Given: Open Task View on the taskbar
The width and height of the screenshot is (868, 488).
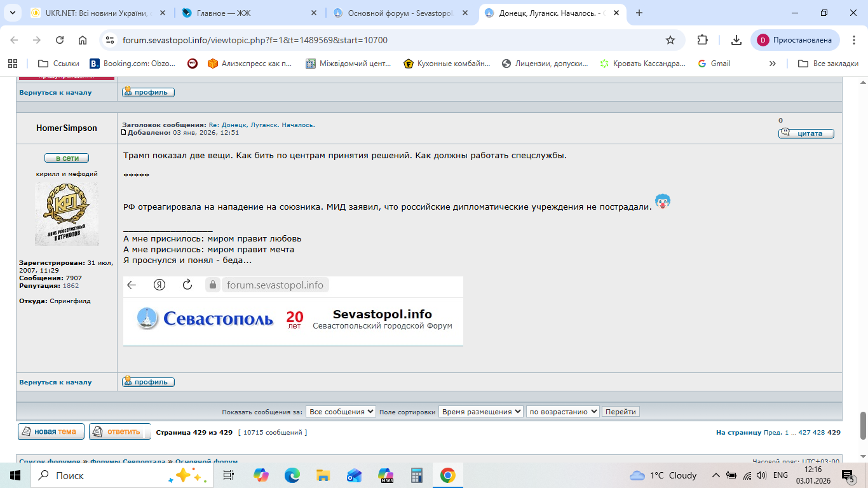Looking at the screenshot, I should [x=229, y=475].
